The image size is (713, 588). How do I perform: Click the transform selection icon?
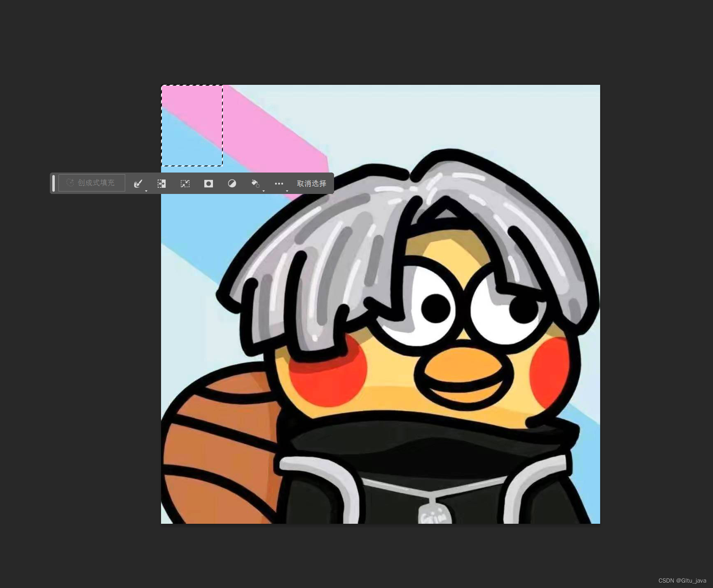pos(185,184)
